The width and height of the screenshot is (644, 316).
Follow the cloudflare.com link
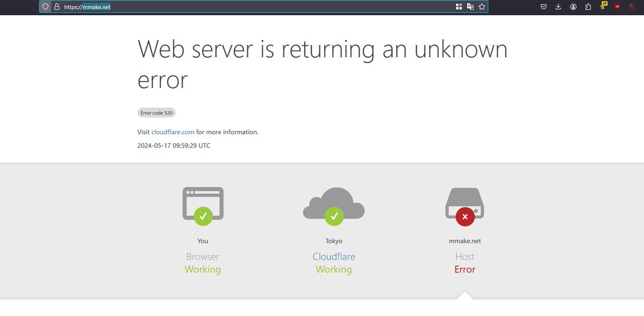point(173,132)
